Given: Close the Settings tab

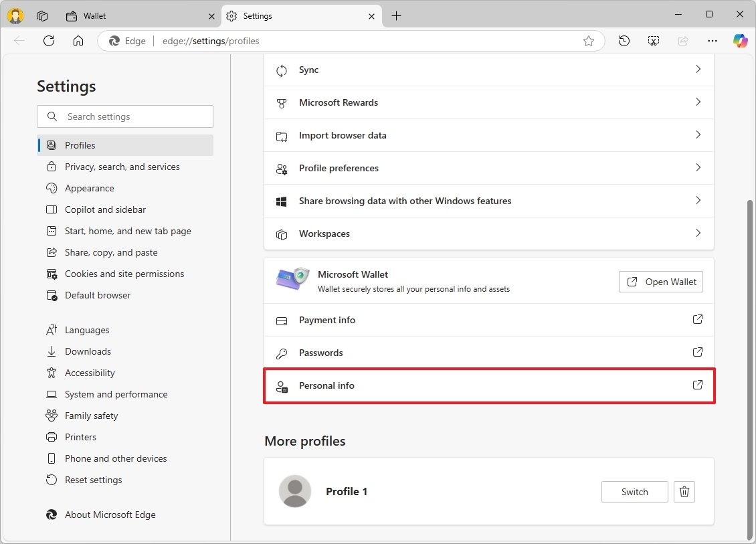Looking at the screenshot, I should [x=371, y=17].
